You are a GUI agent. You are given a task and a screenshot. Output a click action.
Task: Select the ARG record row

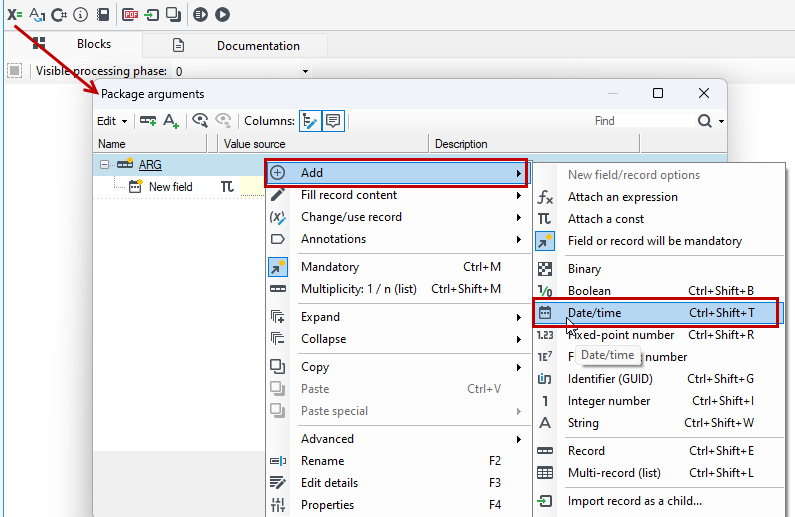[x=150, y=165]
